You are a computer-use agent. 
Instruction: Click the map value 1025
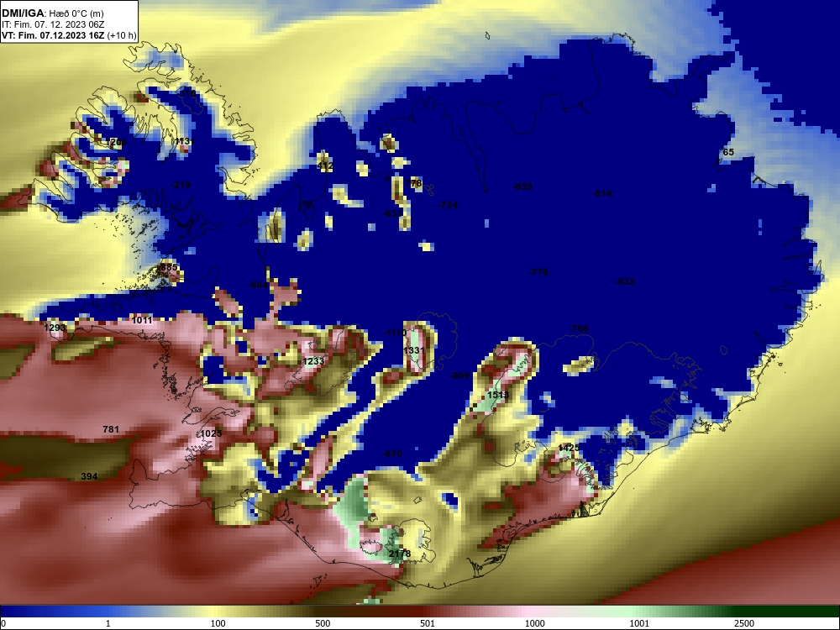click(x=211, y=433)
